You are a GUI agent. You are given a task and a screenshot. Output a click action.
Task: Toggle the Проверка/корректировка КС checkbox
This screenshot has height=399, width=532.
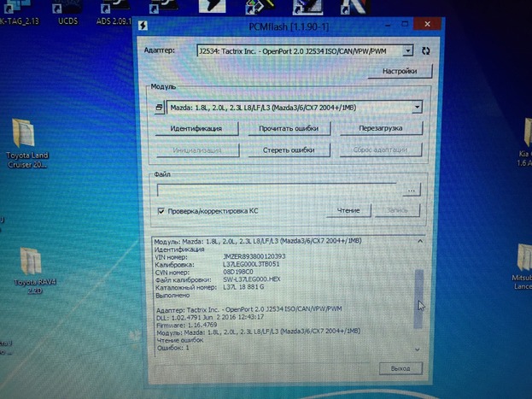coord(160,210)
